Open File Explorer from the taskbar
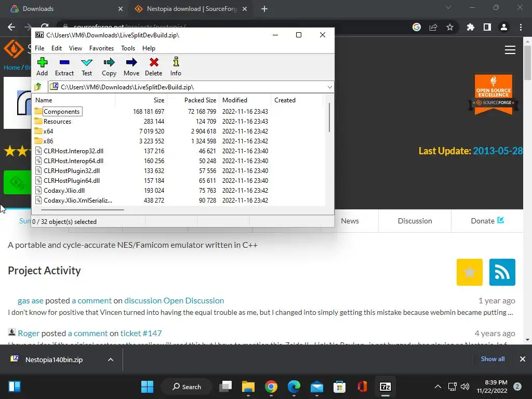The image size is (532, 399). point(248,387)
